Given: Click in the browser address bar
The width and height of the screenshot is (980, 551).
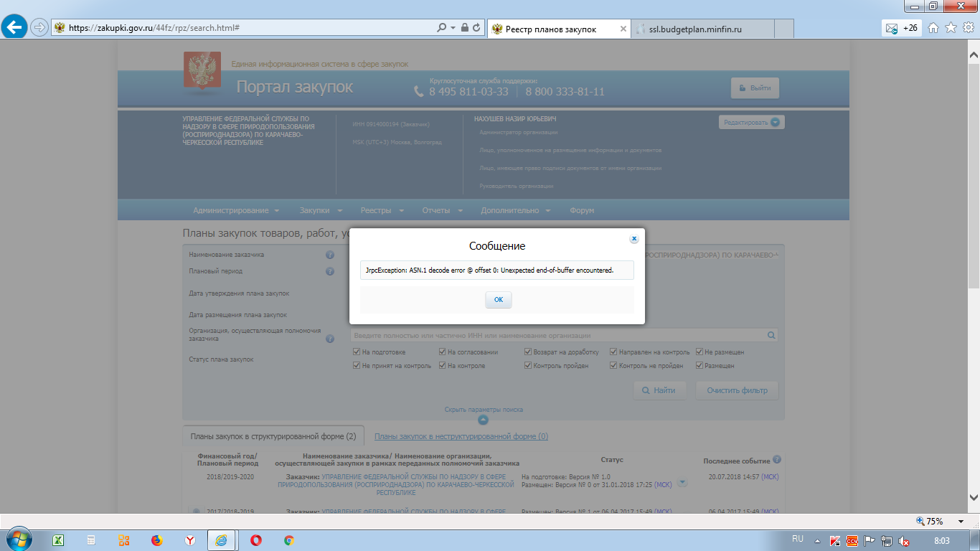Looking at the screenshot, I should click(x=244, y=28).
